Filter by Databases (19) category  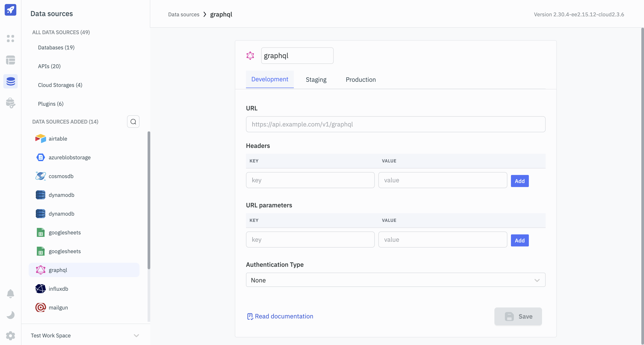[56, 47]
